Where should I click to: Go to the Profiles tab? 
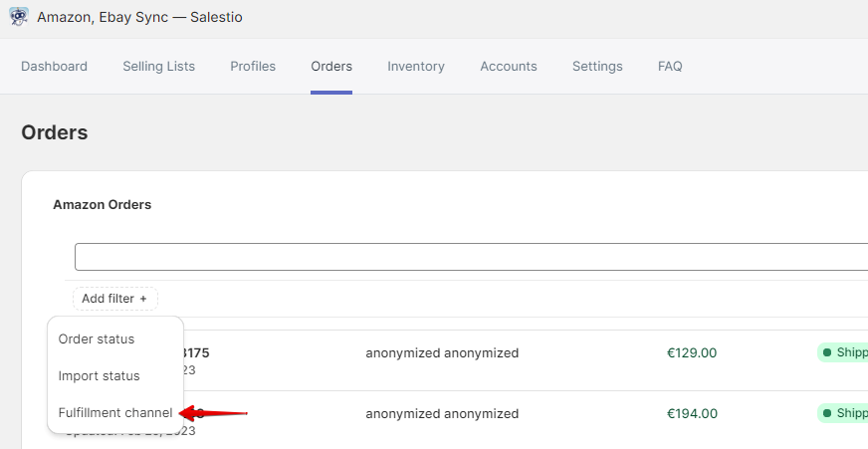tap(253, 67)
